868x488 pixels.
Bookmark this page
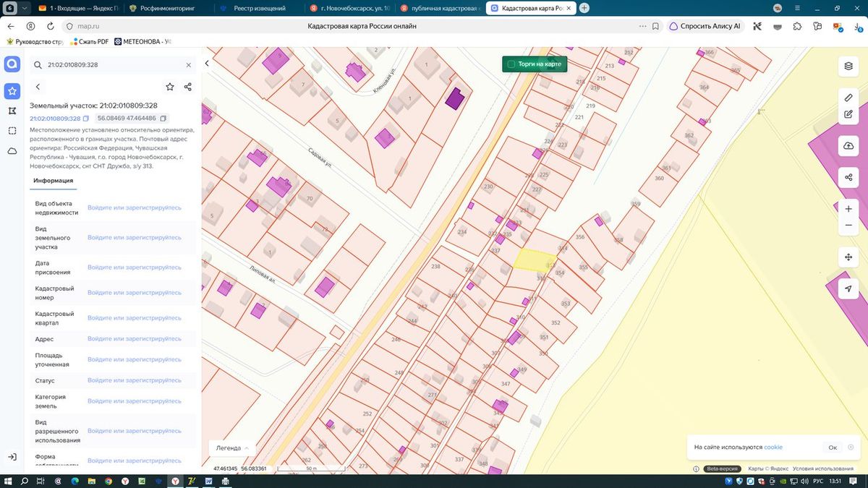[x=655, y=26]
